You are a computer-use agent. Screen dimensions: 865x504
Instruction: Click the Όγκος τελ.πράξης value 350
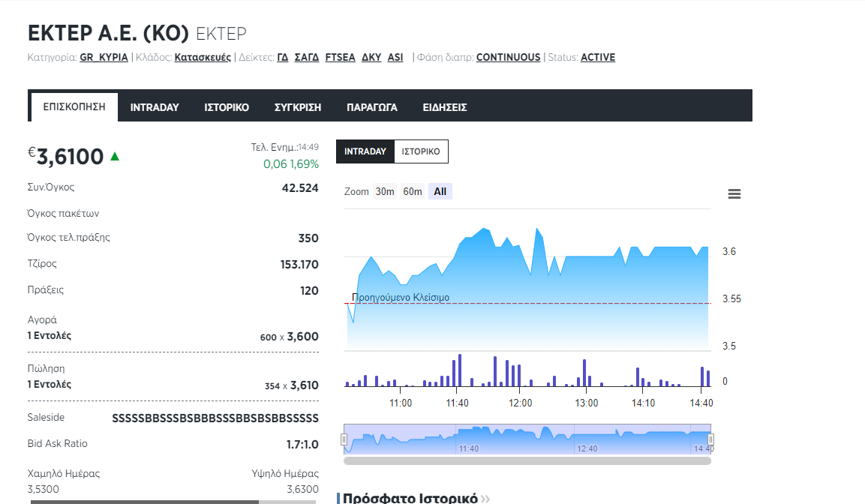click(x=308, y=238)
